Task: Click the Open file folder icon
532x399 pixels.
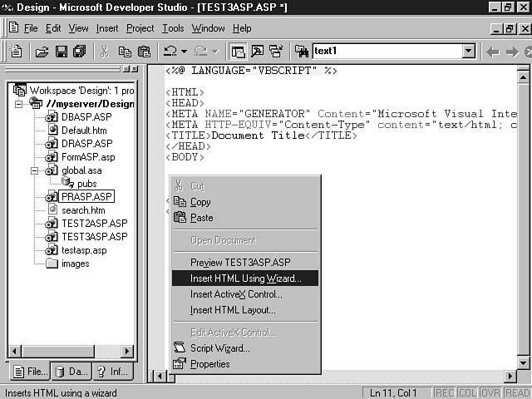Action: coord(42,52)
